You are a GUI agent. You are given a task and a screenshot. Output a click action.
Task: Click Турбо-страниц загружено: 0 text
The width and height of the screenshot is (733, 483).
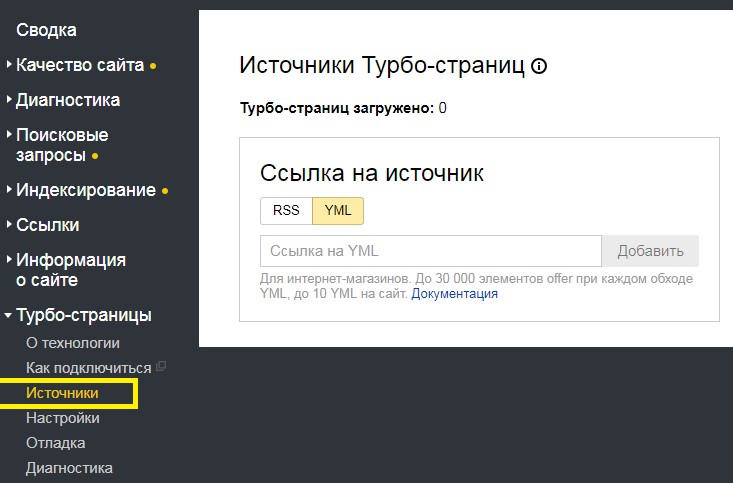(x=343, y=108)
